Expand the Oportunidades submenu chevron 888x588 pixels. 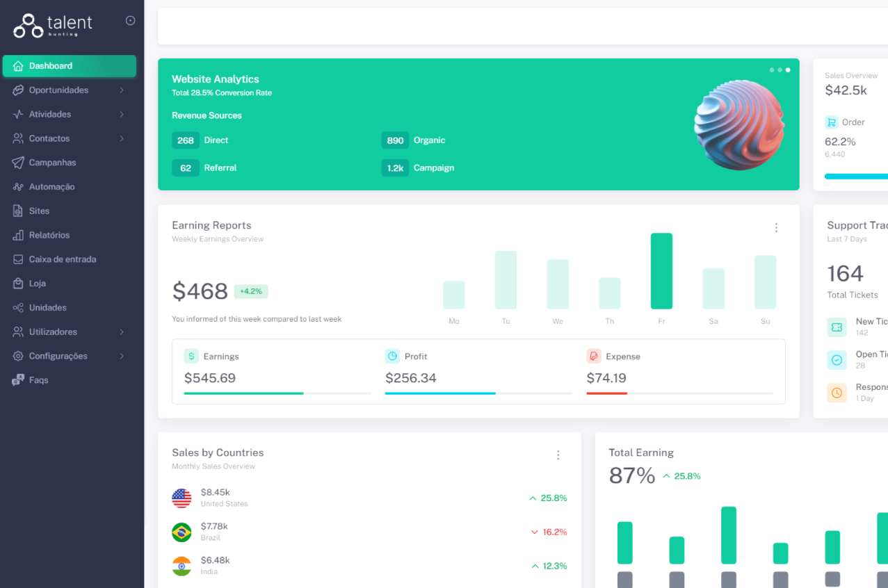click(122, 90)
